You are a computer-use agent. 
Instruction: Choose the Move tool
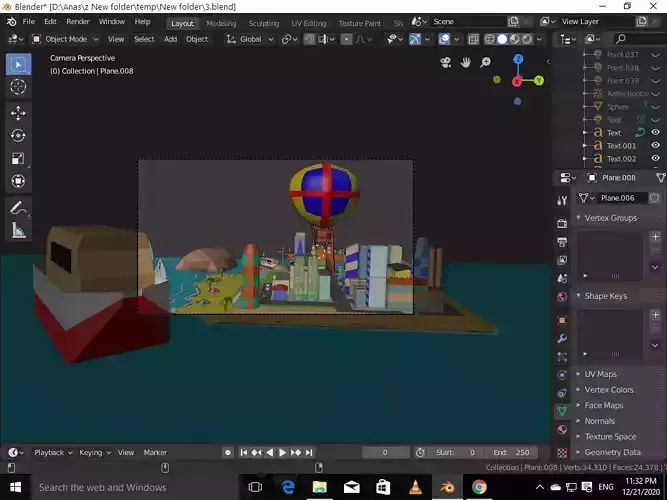18,113
